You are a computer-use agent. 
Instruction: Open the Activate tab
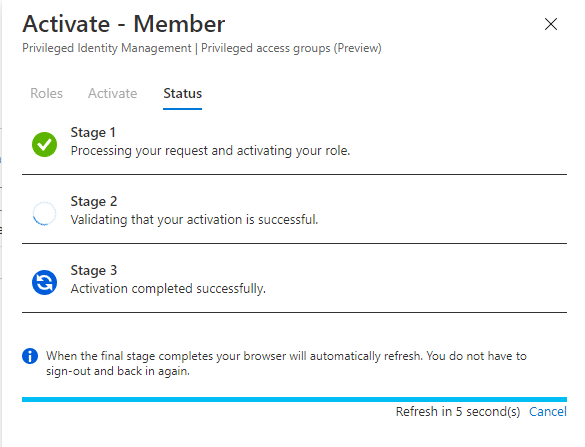pyautogui.click(x=113, y=93)
